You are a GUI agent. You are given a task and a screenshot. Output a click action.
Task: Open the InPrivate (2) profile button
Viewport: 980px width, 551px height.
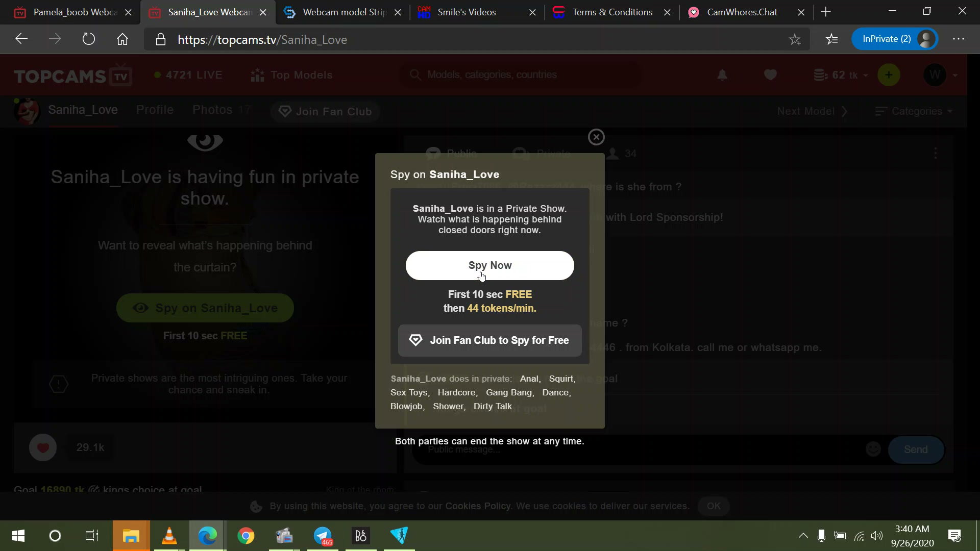pyautogui.click(x=895, y=39)
